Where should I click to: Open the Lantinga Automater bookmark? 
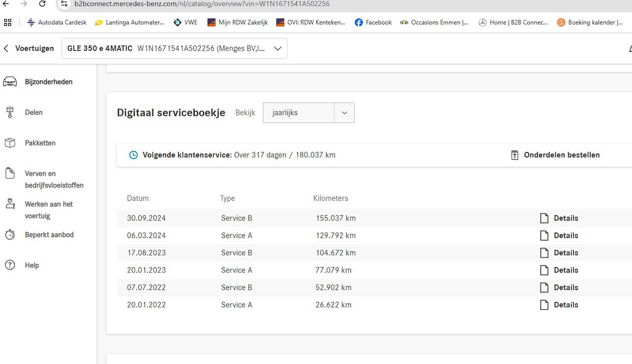point(129,22)
